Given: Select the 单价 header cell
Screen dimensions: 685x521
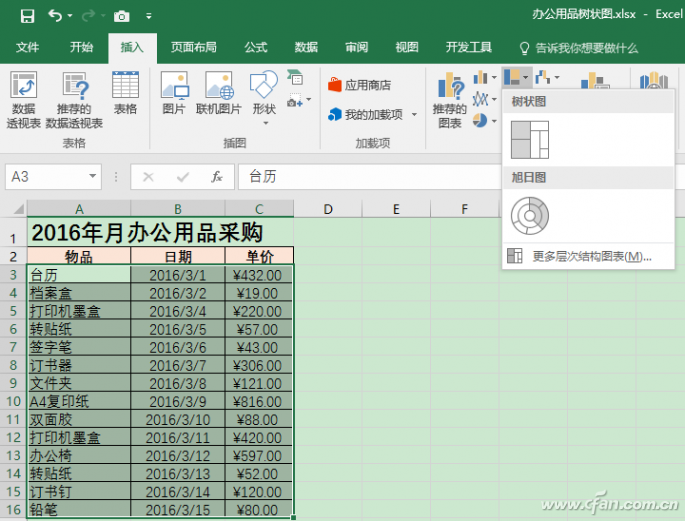Looking at the screenshot, I should [259, 256].
